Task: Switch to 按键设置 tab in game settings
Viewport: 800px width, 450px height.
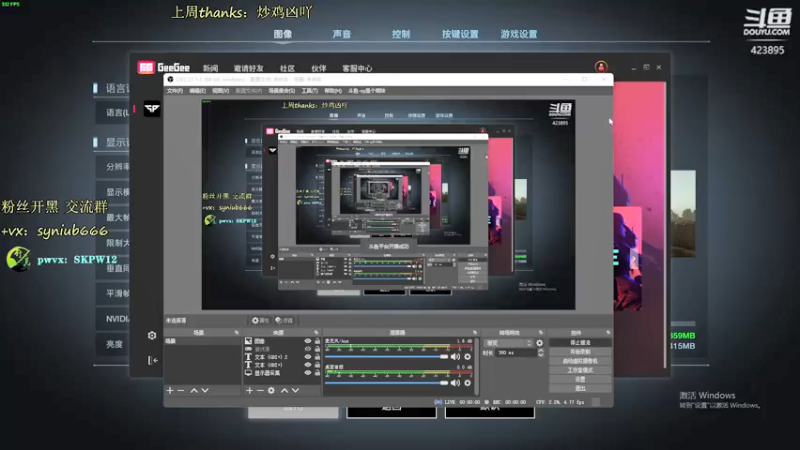Action: pos(460,34)
